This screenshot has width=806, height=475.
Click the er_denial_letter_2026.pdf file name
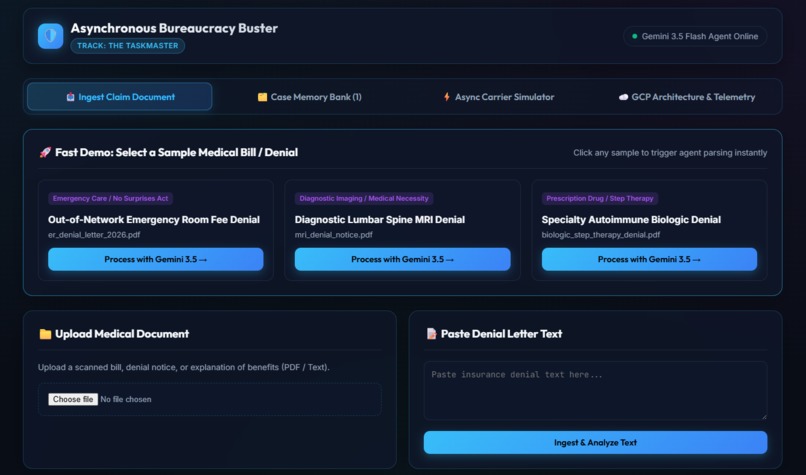[x=94, y=235]
